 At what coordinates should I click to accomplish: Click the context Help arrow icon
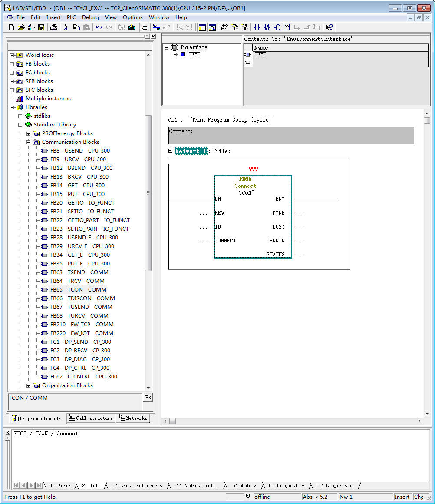(329, 27)
